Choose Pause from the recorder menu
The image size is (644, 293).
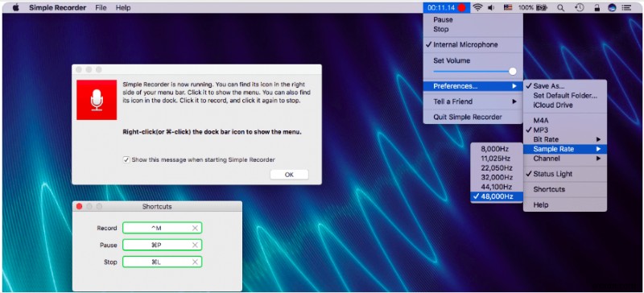point(473,20)
